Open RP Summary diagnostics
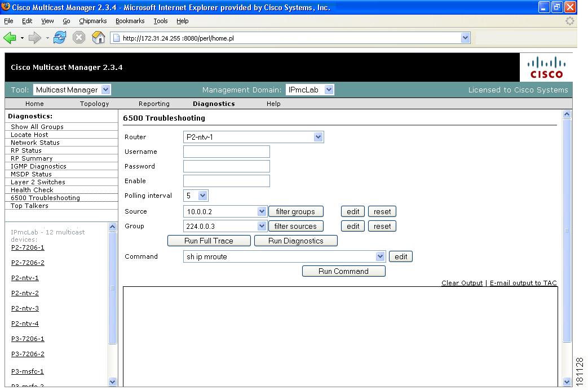This screenshot has width=588, height=390. tap(32, 158)
